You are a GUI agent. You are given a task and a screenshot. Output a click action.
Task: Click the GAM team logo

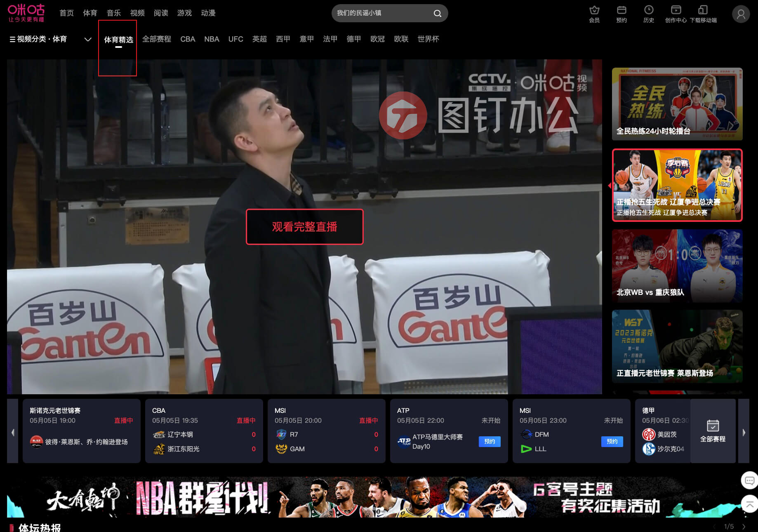coord(281,449)
